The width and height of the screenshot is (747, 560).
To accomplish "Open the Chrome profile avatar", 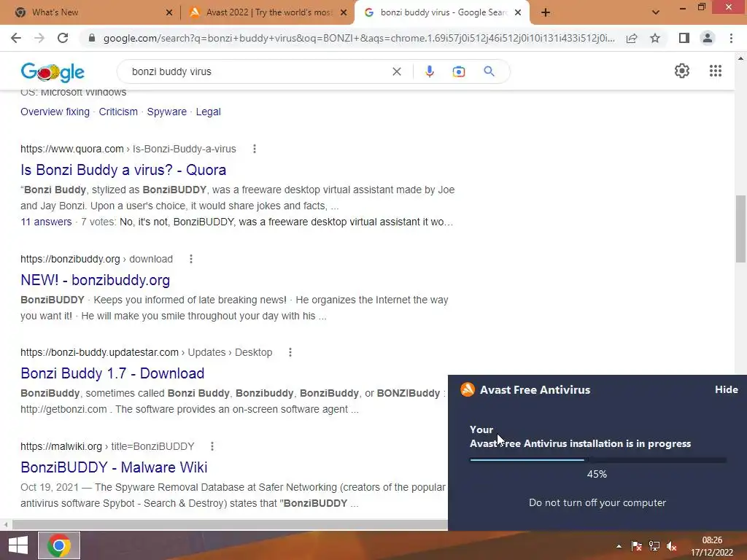I will coord(708,38).
